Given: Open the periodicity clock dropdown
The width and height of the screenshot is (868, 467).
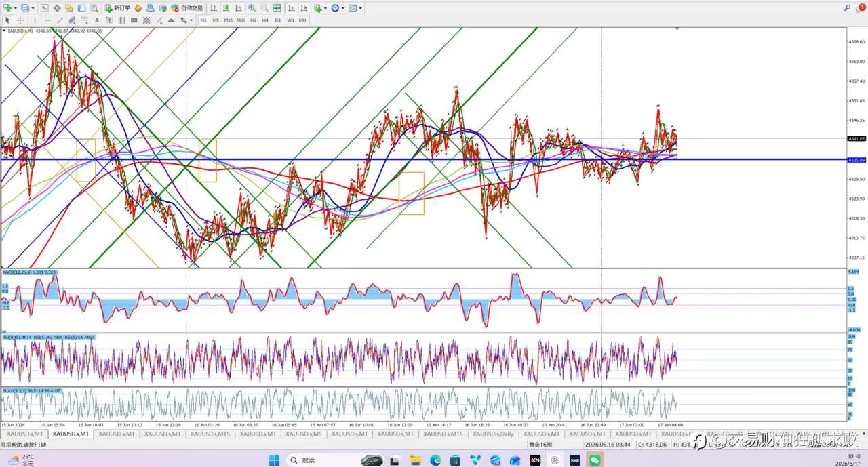Looking at the screenshot, I should (x=342, y=8).
